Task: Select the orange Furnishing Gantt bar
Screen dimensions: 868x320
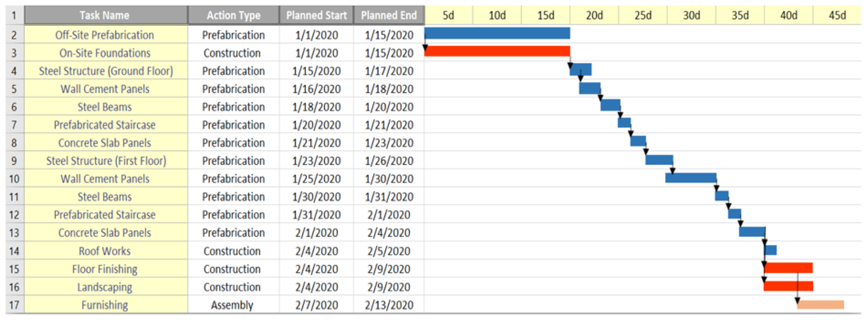Action: pos(821,305)
